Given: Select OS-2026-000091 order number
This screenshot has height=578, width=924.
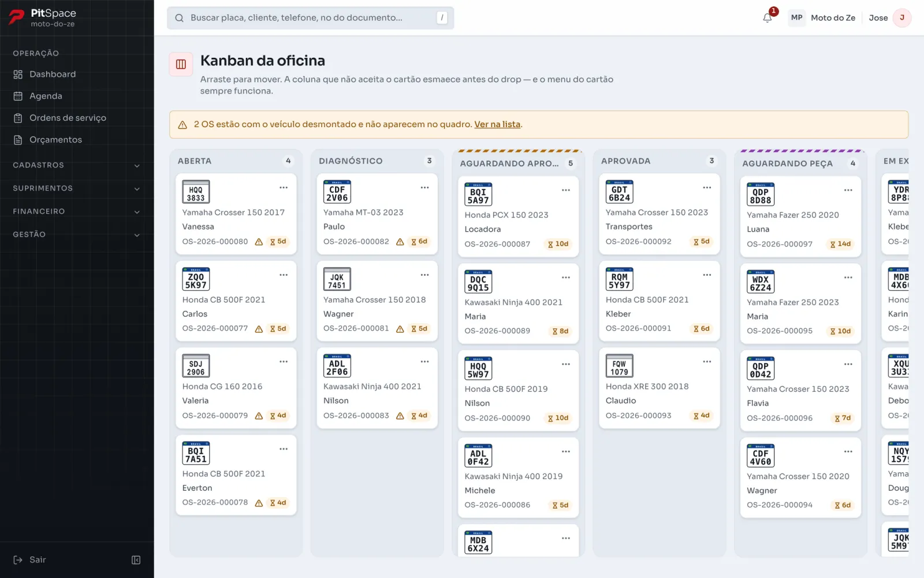Looking at the screenshot, I should [638, 328].
